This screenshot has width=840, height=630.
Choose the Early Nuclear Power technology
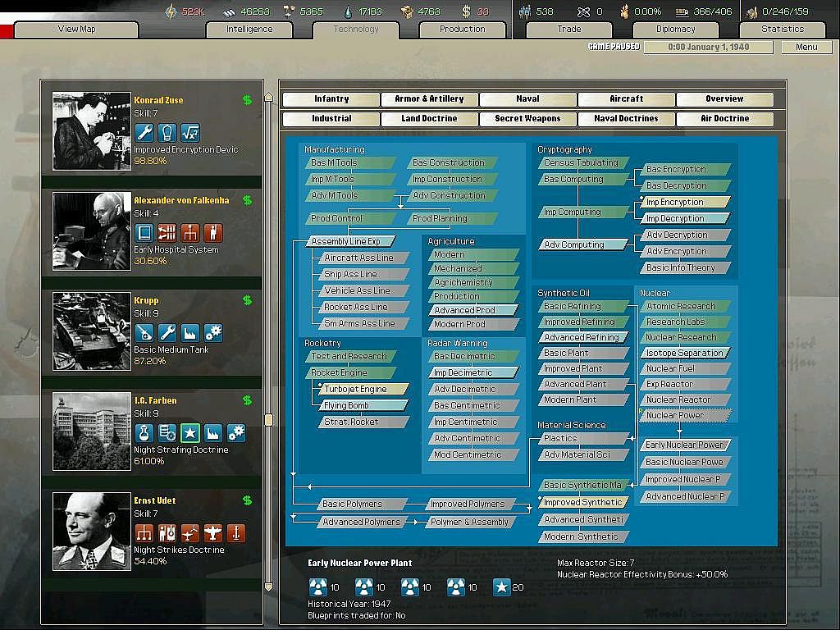click(x=684, y=445)
